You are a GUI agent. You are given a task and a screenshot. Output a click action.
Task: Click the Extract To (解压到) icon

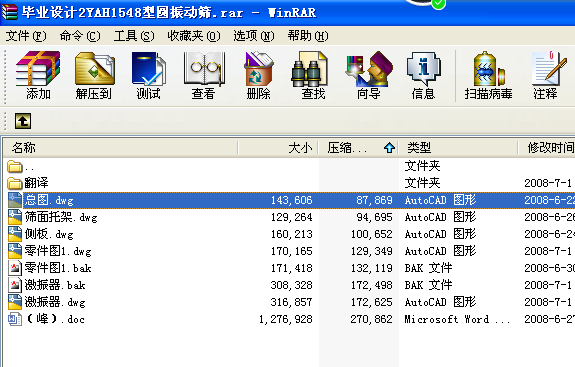pos(95,69)
